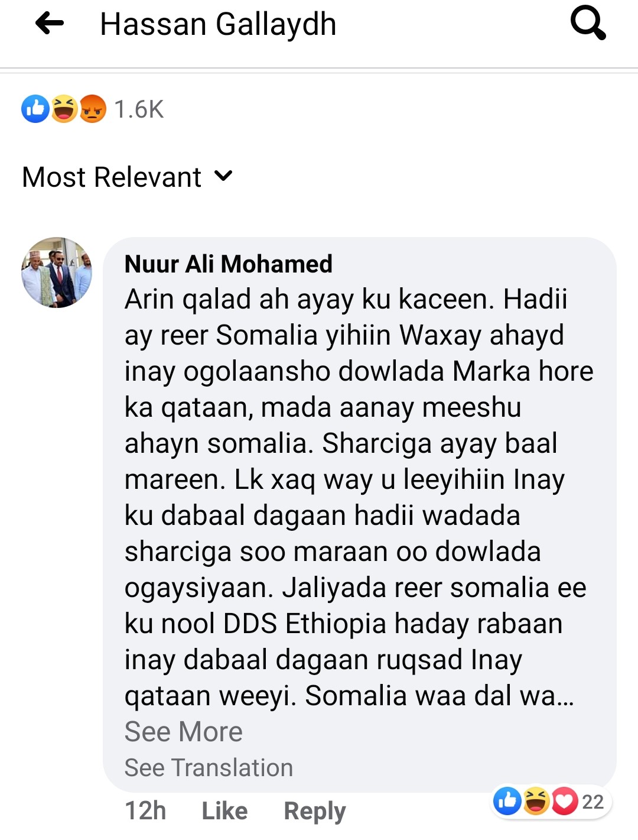The height and width of the screenshot is (840, 638).
Task: Open Nuur Ali Mohamed's profile name link
Action: (x=229, y=264)
